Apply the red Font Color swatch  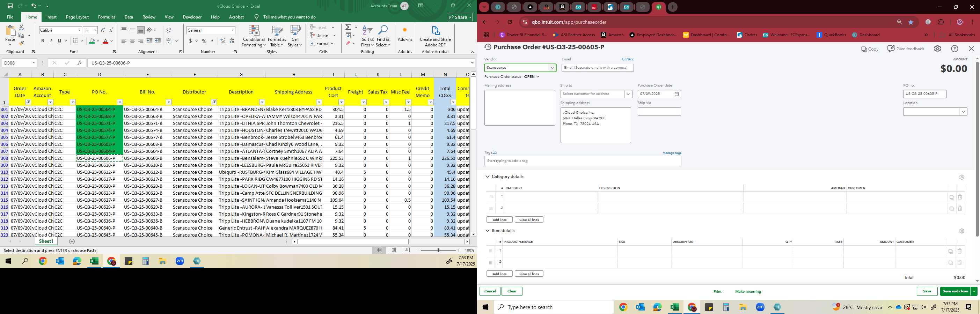pyautogui.click(x=106, y=41)
